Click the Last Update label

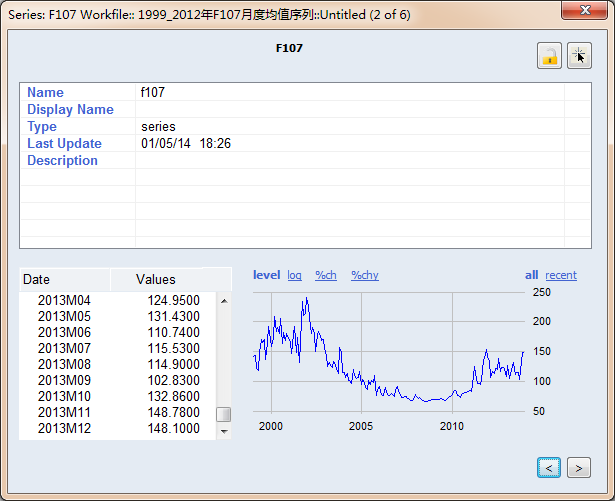(64, 143)
